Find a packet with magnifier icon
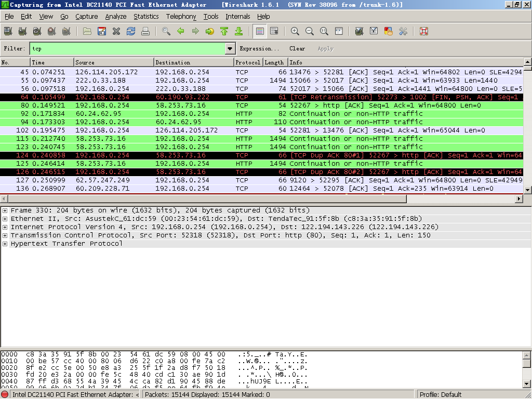 pyautogui.click(x=166, y=31)
